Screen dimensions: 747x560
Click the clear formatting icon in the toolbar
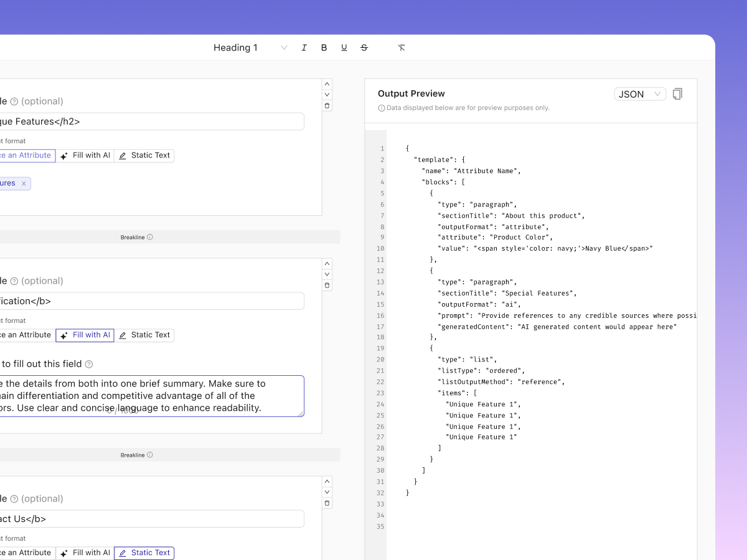(402, 47)
